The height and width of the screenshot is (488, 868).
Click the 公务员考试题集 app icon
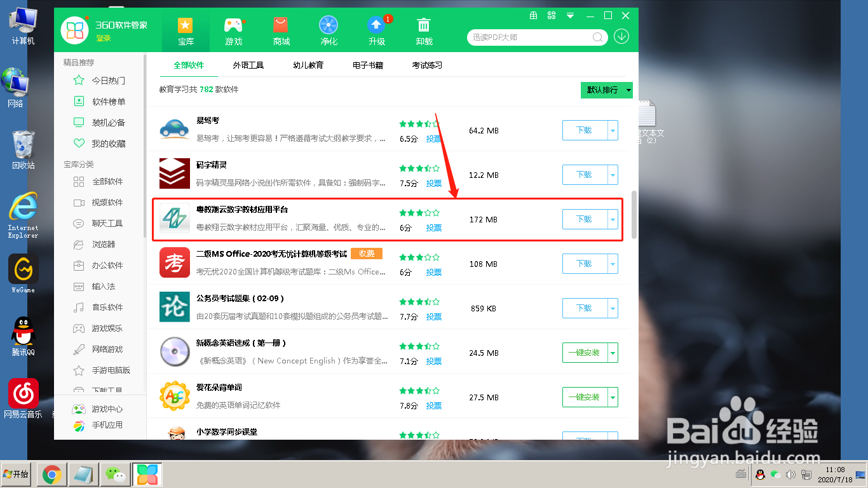(175, 307)
